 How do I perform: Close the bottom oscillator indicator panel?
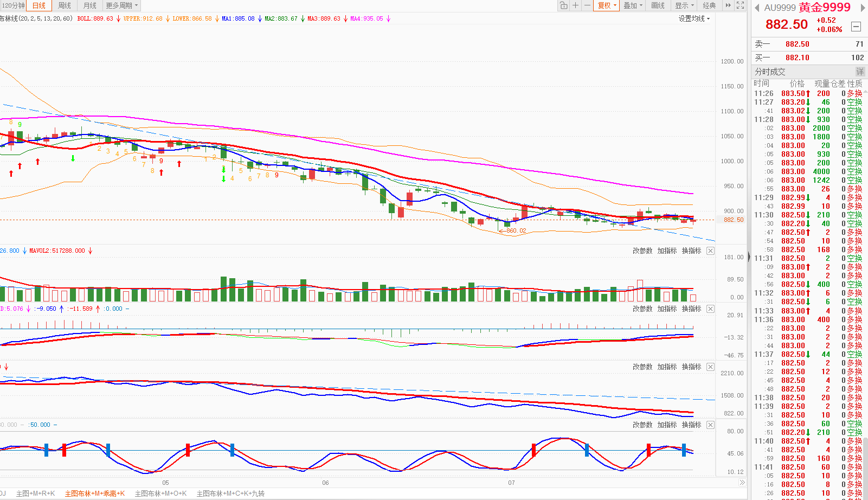click(711, 425)
